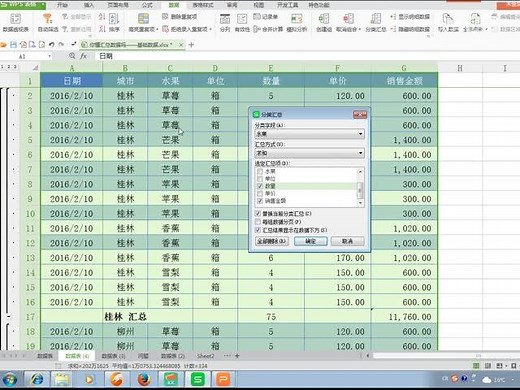The image size is (520, 390).
Task: Toggle 汇总结果显示在数据下方 checkbox
Action: pyautogui.click(x=257, y=230)
